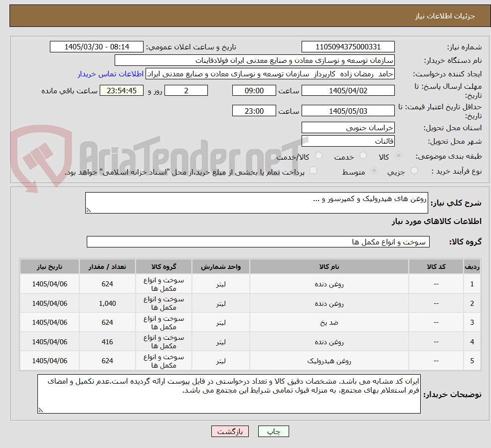Select the کالا radio button

click(x=398, y=156)
